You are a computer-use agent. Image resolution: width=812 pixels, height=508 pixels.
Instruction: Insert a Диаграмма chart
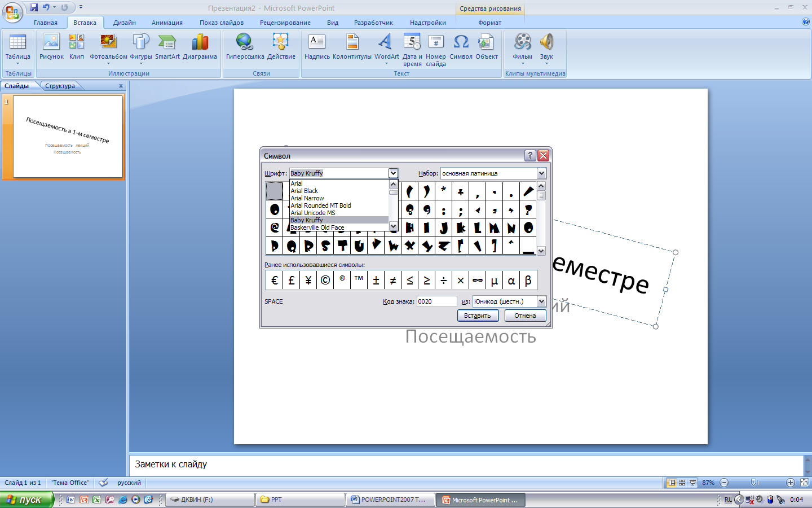point(200,47)
